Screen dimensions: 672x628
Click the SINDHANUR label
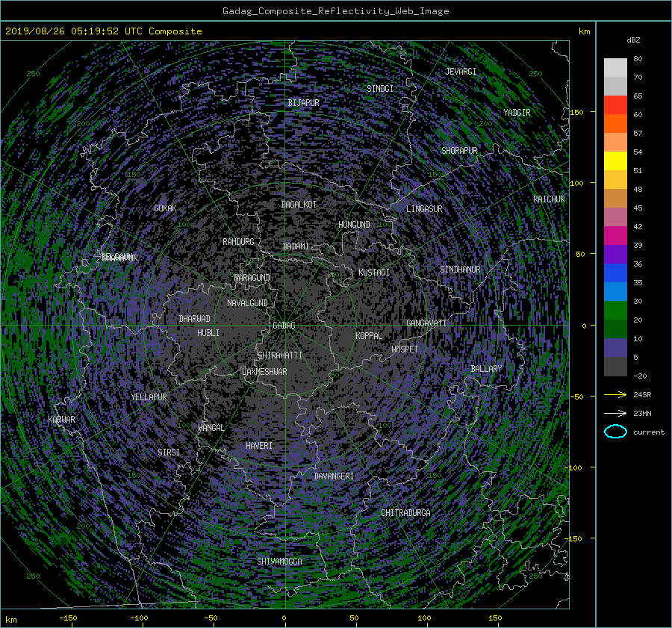(x=460, y=270)
